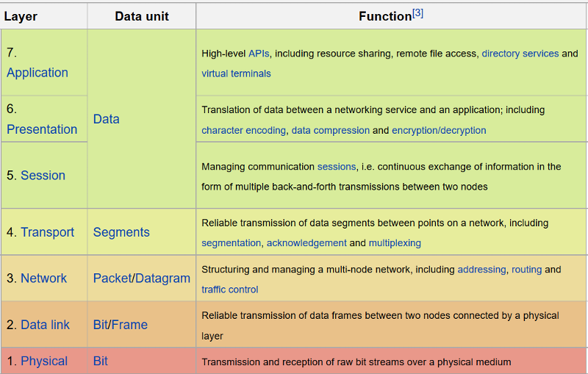
Task: Follow the traffic control link
Action: (230, 290)
